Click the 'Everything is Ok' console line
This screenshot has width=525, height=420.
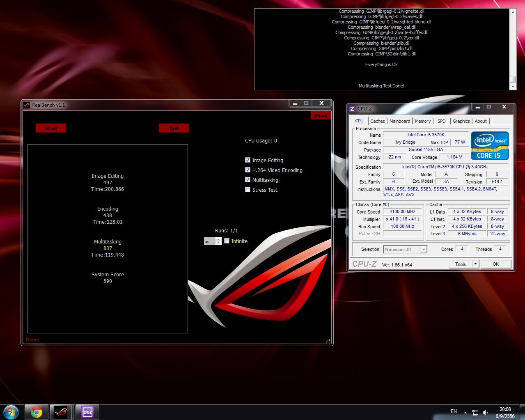pos(381,64)
